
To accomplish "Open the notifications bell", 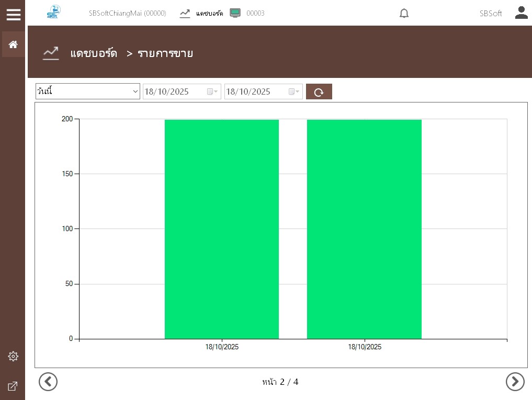I will click(404, 14).
